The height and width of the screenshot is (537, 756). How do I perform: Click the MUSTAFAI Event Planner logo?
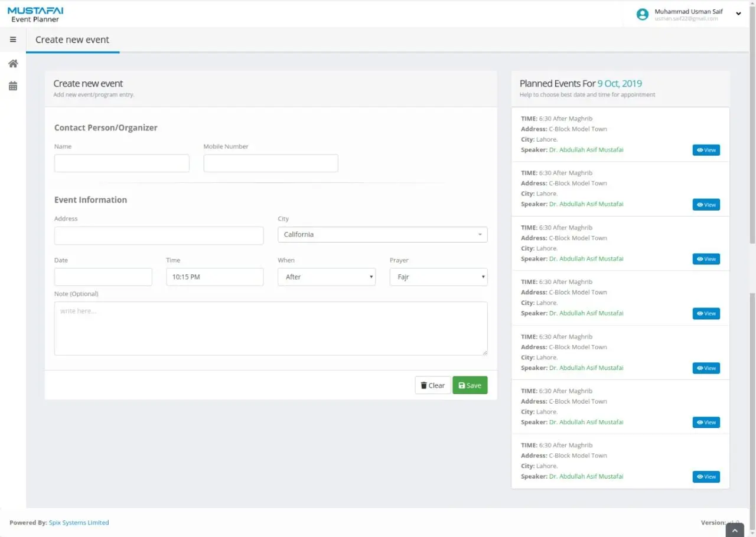[x=35, y=15]
